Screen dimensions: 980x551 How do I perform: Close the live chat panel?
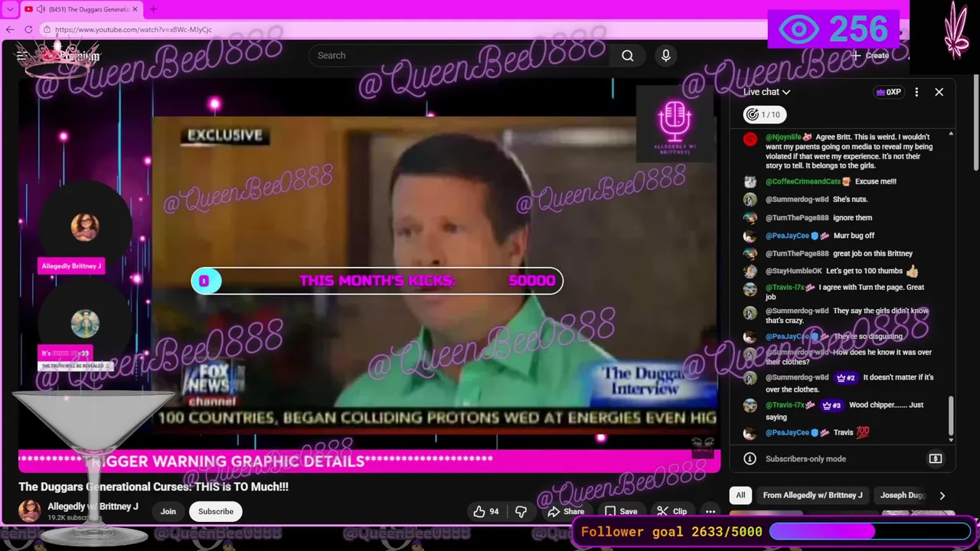[x=939, y=92]
